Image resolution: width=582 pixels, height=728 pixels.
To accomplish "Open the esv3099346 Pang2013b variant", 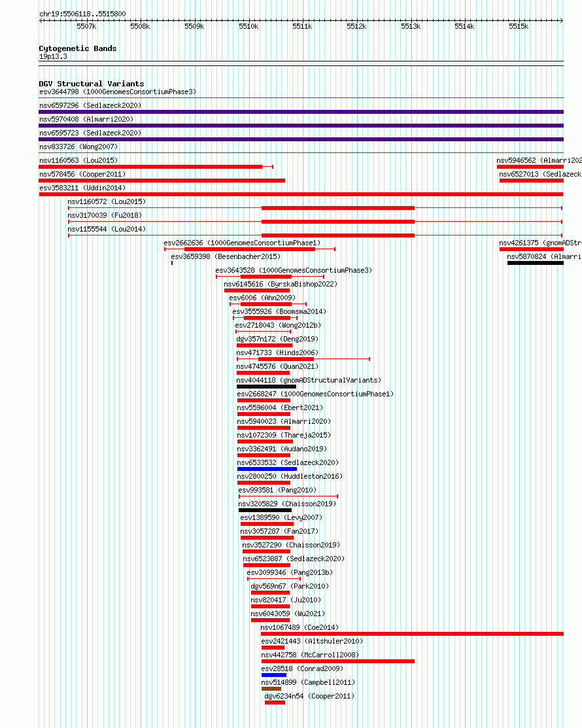I will [x=290, y=572].
